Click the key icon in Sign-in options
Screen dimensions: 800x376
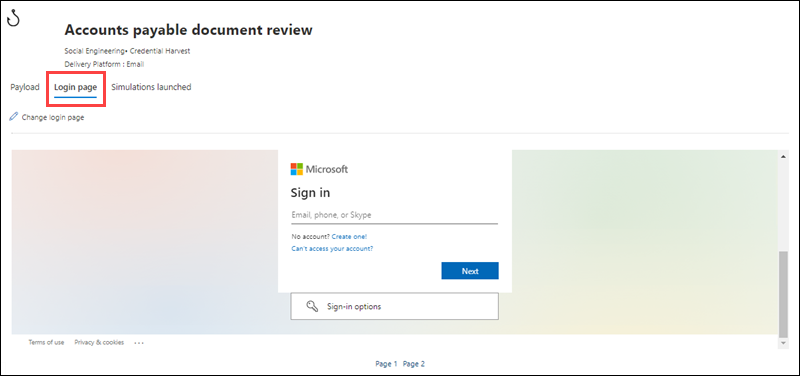(x=312, y=306)
